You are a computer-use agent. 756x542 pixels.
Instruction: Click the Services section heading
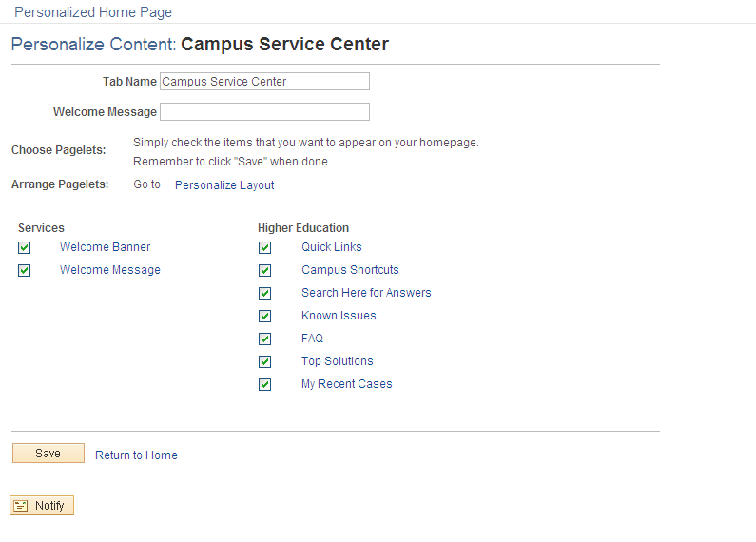41,227
